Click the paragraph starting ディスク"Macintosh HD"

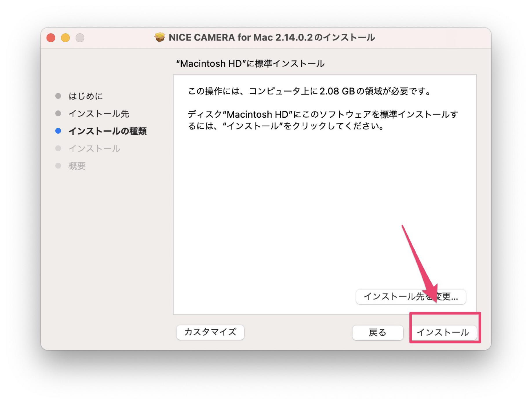tap(323, 120)
